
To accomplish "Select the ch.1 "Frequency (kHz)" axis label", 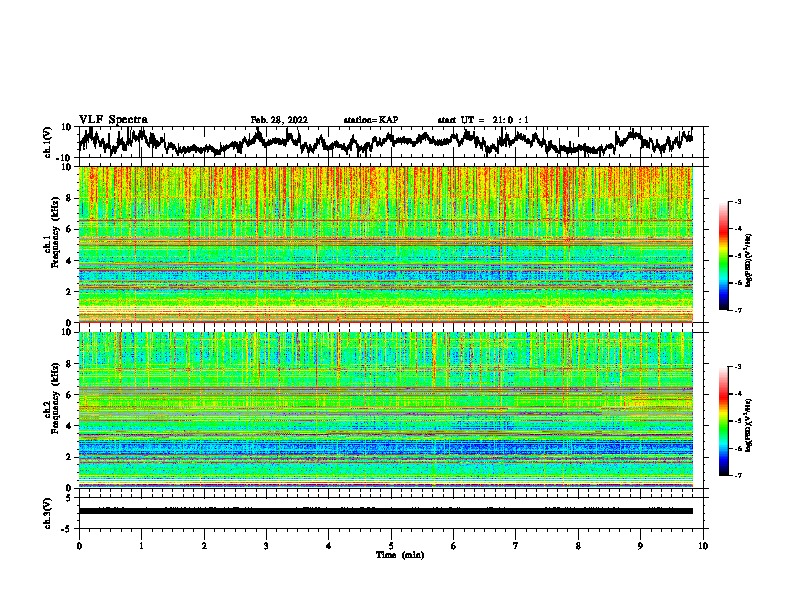I will [x=55, y=234].
